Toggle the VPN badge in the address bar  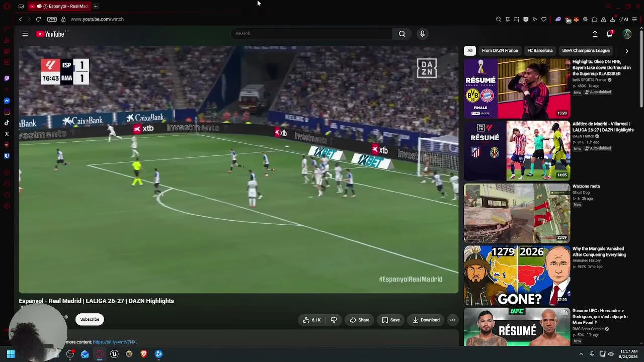(x=52, y=19)
